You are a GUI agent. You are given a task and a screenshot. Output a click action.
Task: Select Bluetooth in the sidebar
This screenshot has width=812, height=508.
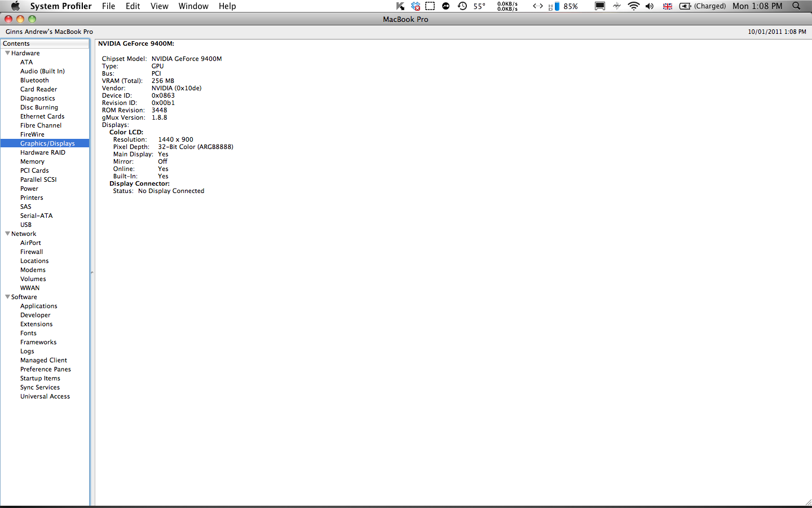tap(34, 80)
